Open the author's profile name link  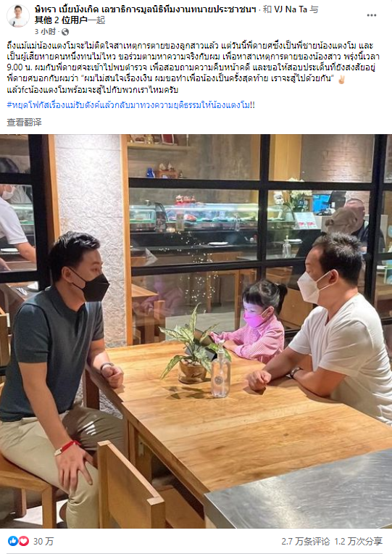(145, 9)
